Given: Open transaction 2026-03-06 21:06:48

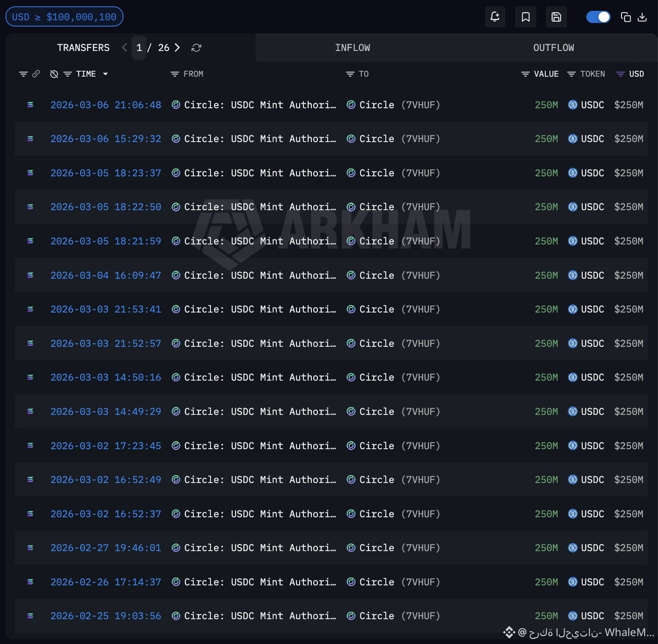Looking at the screenshot, I should pyautogui.click(x=106, y=105).
